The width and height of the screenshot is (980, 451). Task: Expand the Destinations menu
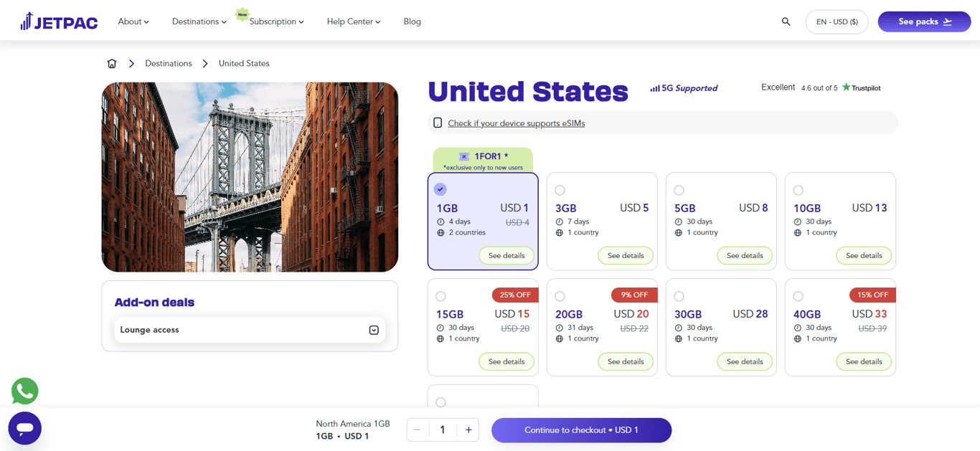click(199, 22)
